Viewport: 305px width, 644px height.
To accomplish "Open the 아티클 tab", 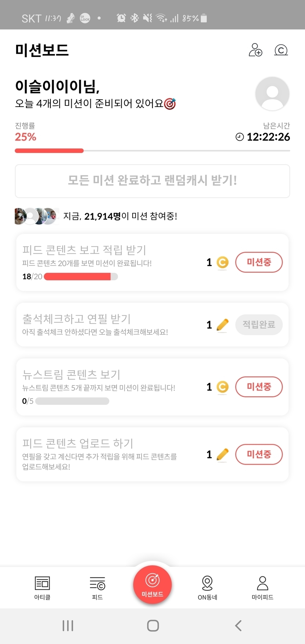I will [42, 587].
